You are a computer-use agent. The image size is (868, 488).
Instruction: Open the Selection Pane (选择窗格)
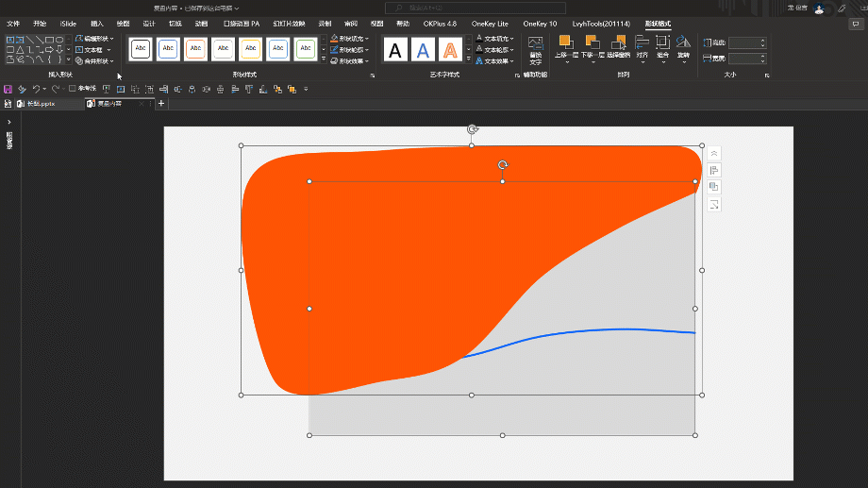click(618, 47)
